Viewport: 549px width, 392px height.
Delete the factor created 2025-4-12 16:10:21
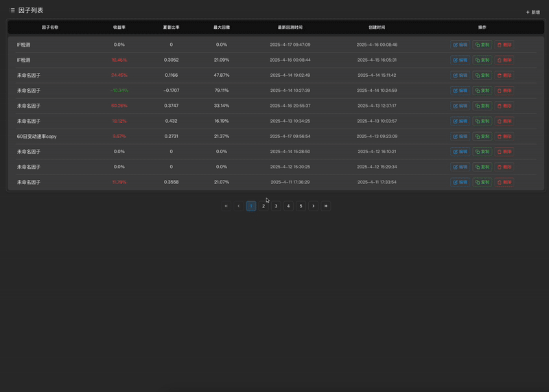[x=504, y=152]
